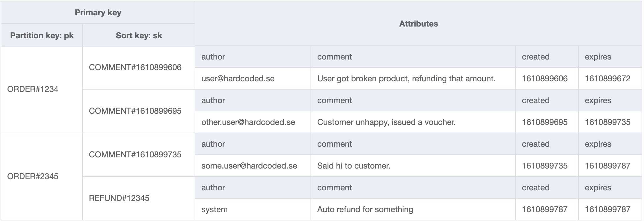Select the ORDER#2345 partition key cell
644x221 pixels.
[42, 177]
